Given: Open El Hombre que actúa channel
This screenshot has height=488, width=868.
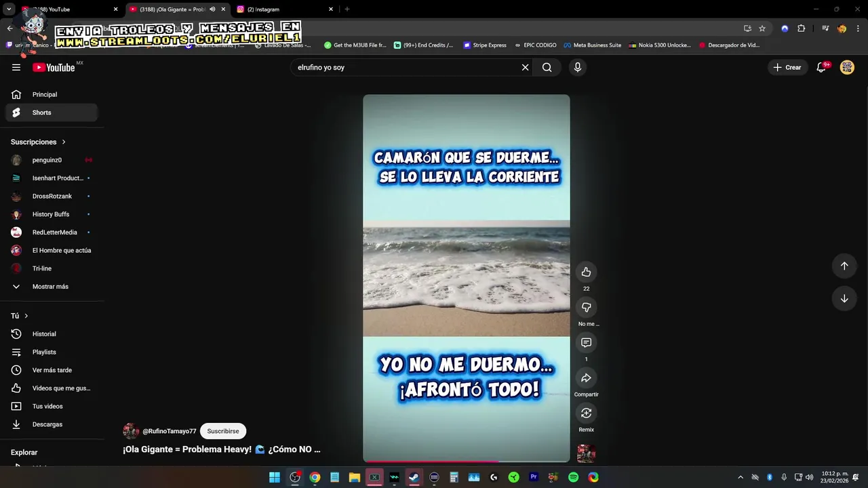Looking at the screenshot, I should 52,250.
